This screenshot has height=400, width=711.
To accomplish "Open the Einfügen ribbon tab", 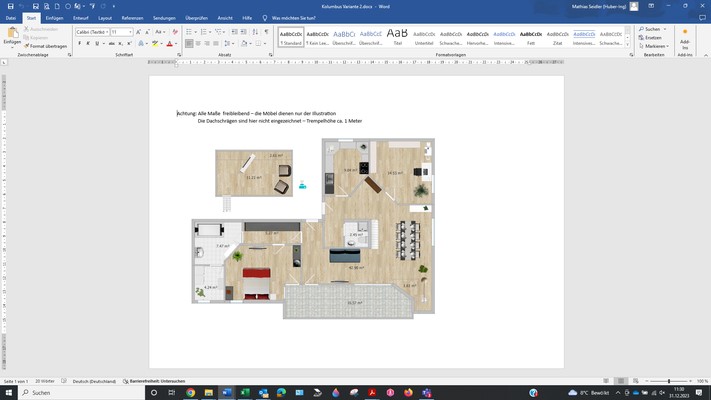I will pyautogui.click(x=54, y=18).
